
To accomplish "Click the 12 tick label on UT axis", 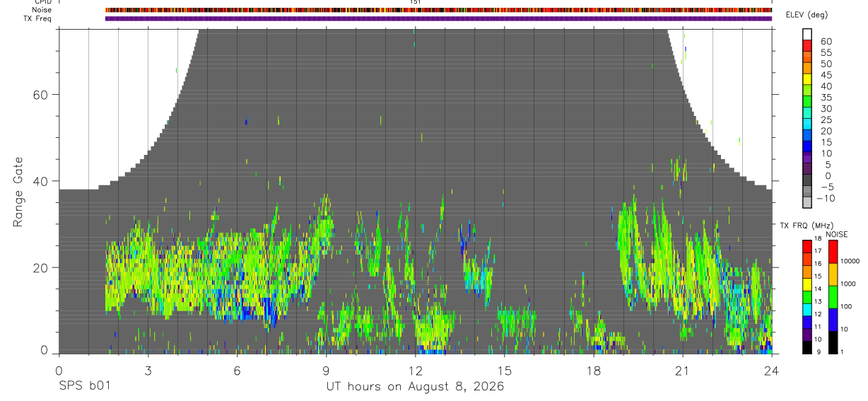I will (415, 371).
